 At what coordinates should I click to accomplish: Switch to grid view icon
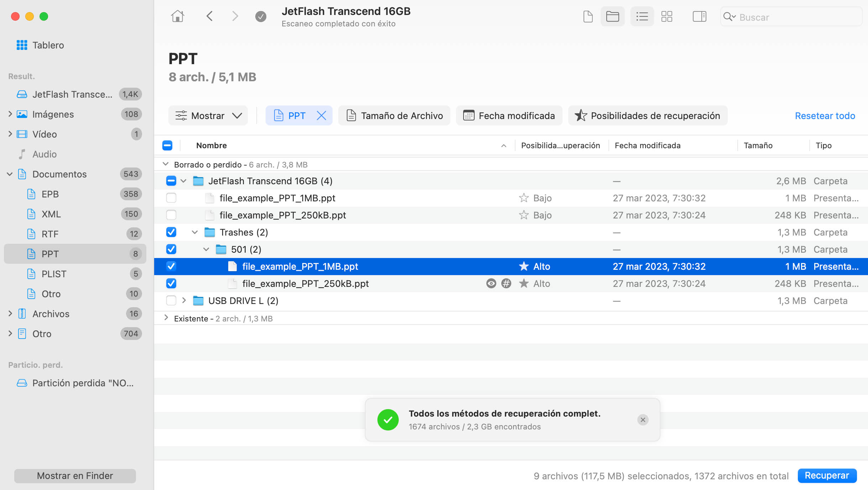point(666,16)
